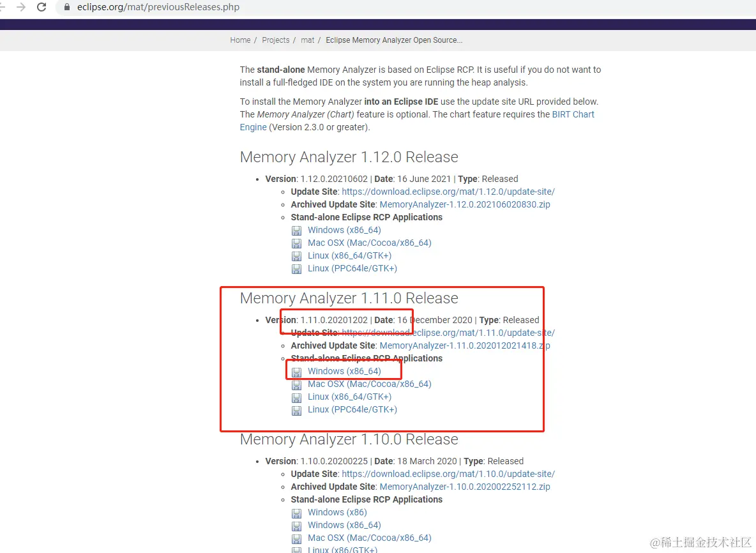Click disk icon beside 1.11.0 Linux (x86_64/GTK+)

click(296, 397)
